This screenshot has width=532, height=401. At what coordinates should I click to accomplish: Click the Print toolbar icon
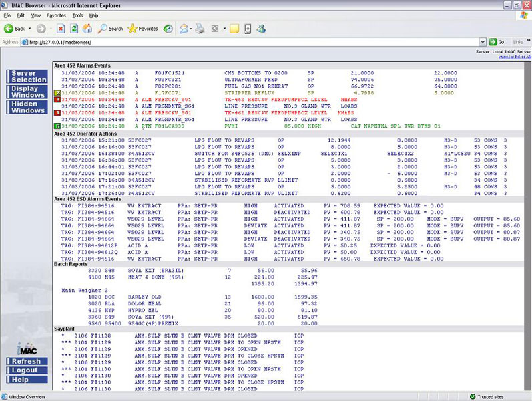[200, 29]
